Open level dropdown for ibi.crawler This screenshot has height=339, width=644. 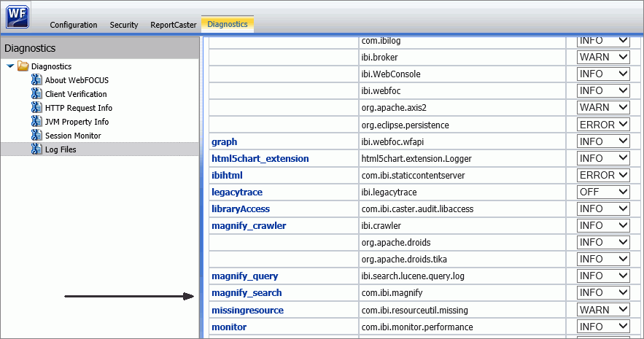click(x=603, y=226)
